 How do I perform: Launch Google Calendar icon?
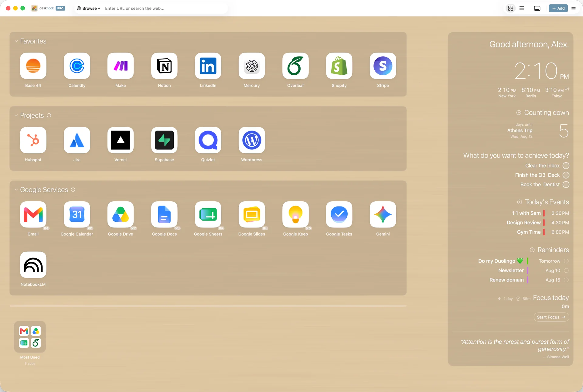77,214
